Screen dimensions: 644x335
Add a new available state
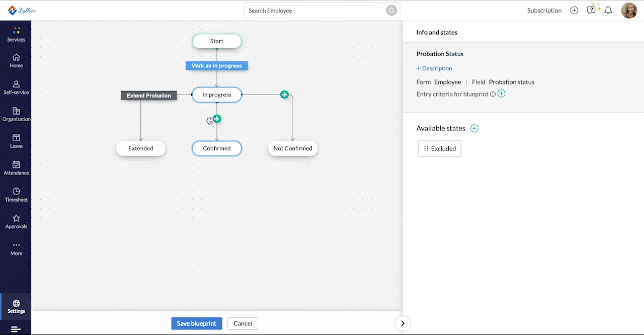tap(474, 128)
